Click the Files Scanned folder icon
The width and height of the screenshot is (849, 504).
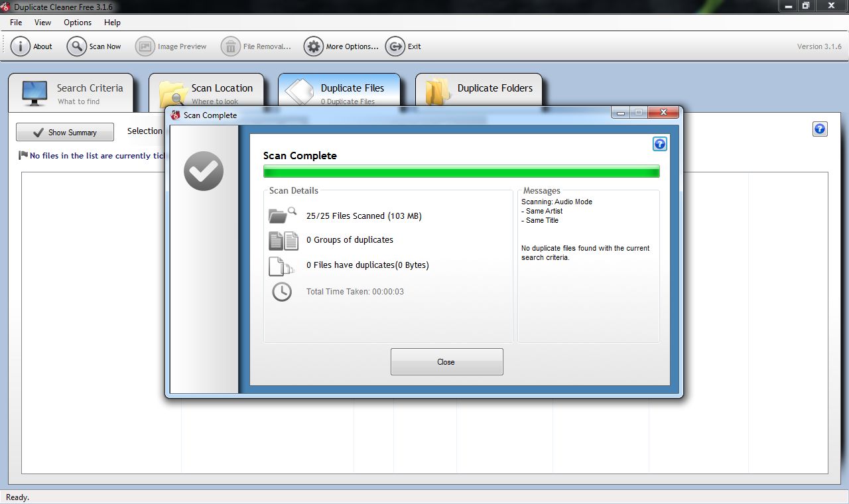[283, 216]
